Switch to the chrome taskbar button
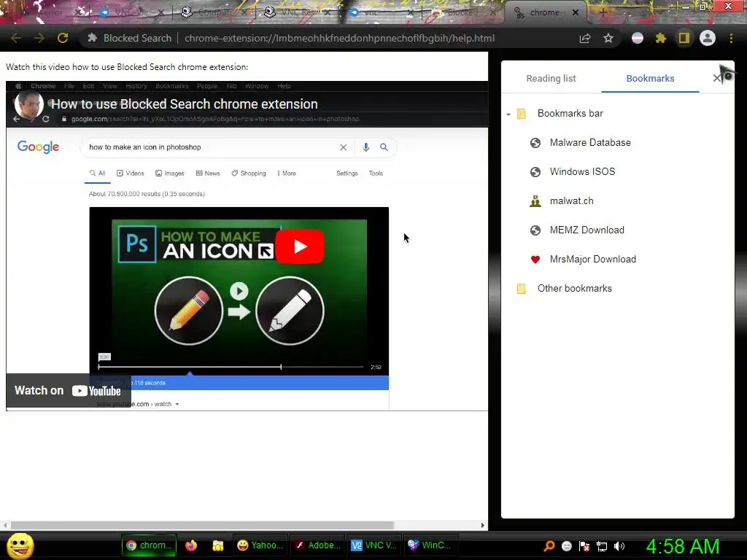747x560 pixels. click(149, 545)
